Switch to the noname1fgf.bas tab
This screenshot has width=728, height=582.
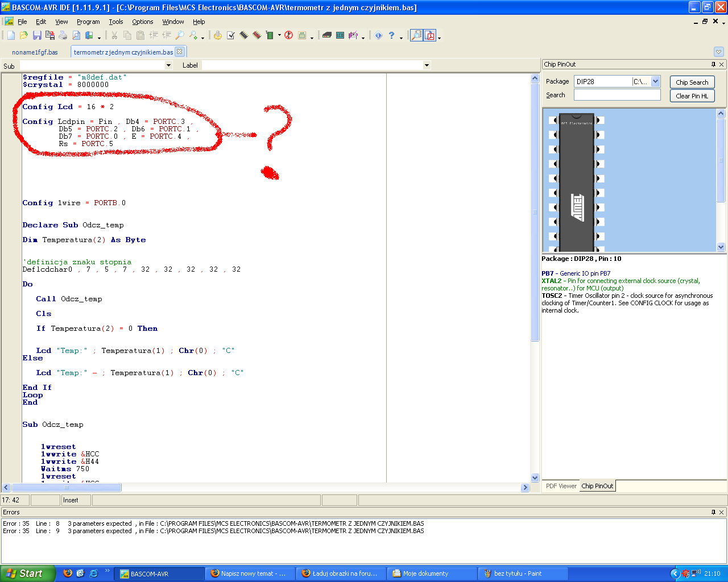[35, 52]
